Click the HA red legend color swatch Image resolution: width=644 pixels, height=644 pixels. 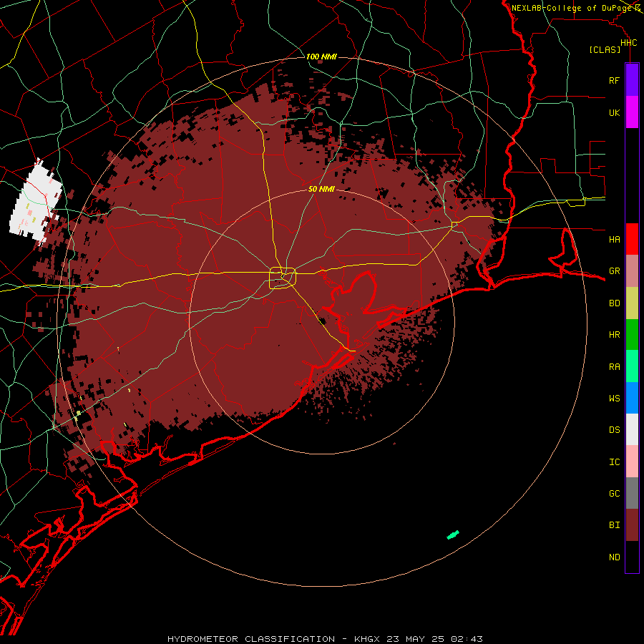[632, 239]
